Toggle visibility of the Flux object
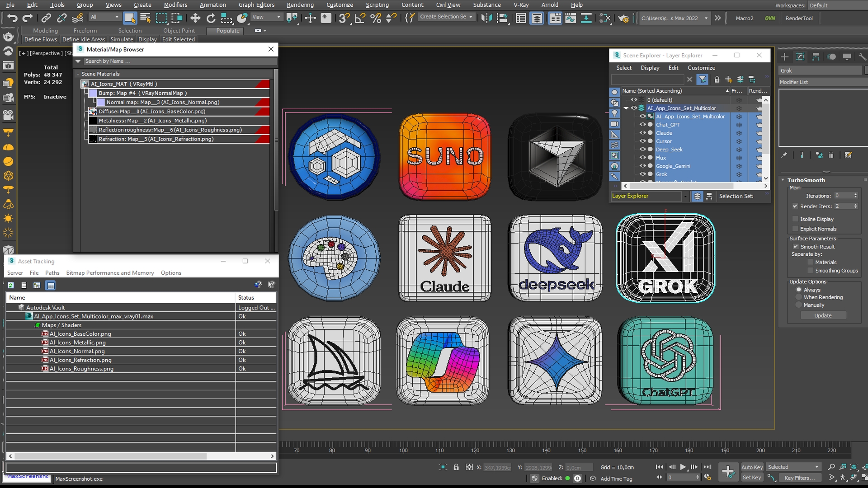Viewport: 868px width, 488px height. [x=642, y=158]
